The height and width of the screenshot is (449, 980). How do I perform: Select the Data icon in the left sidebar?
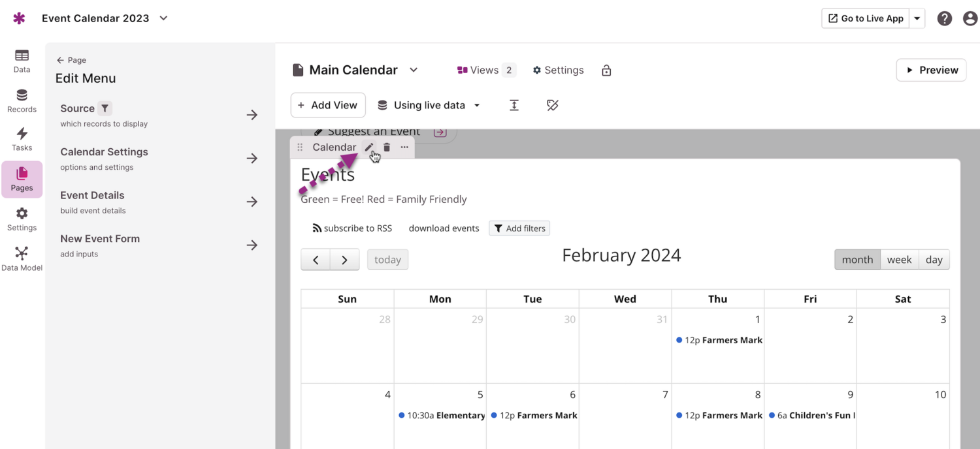pos(22,60)
